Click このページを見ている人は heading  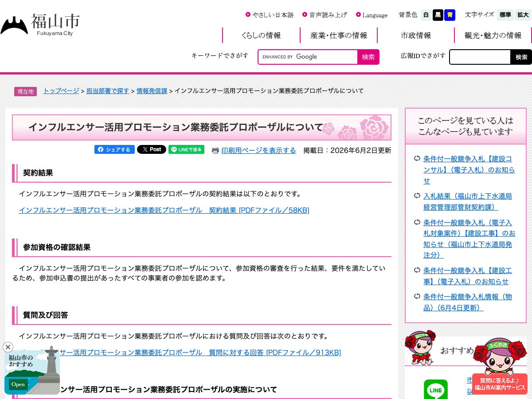[x=465, y=126]
